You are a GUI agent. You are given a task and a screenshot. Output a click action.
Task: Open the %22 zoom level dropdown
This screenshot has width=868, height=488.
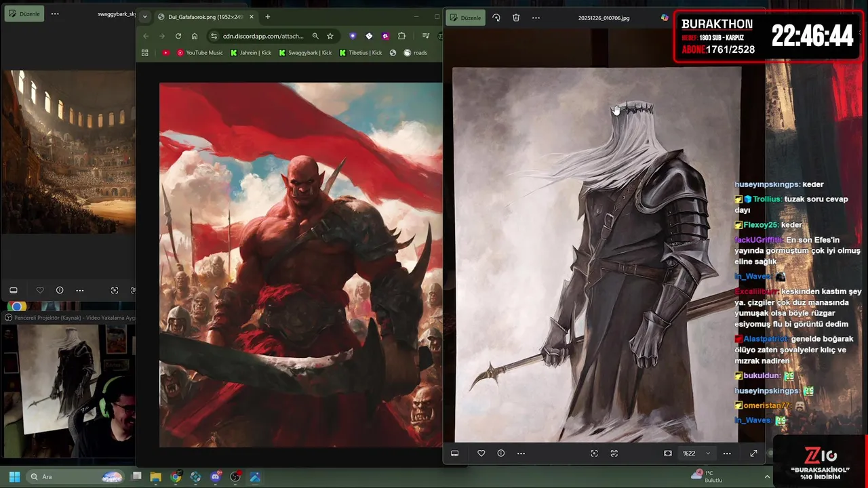point(696,453)
